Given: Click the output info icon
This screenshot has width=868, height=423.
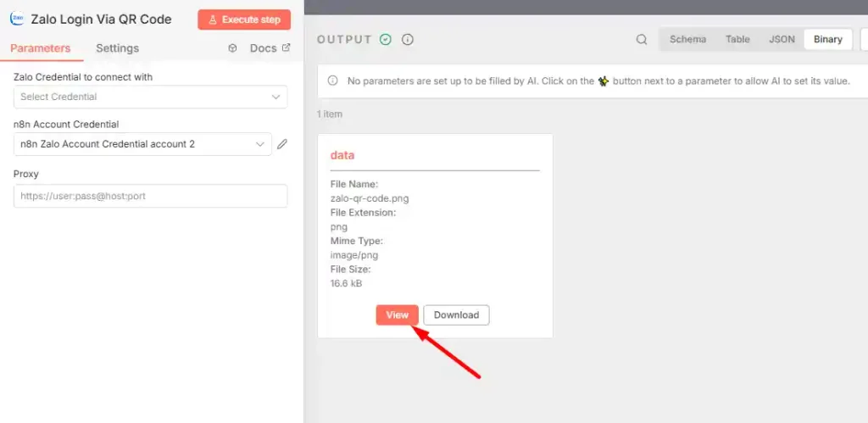Looking at the screenshot, I should pos(408,39).
